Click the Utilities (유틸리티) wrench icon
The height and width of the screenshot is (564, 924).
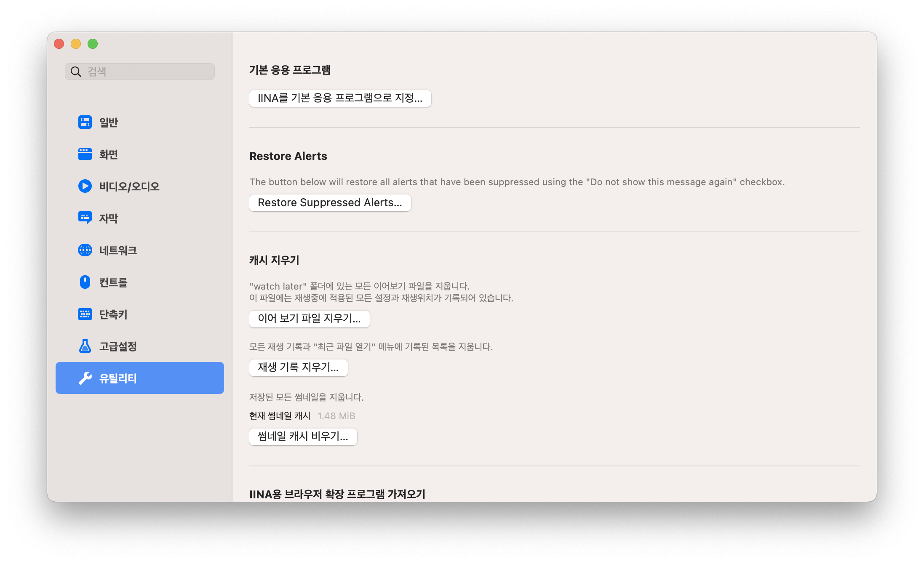pos(85,378)
